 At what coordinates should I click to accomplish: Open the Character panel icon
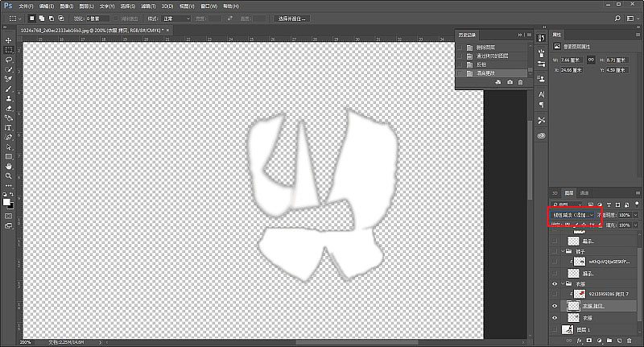tap(541, 94)
